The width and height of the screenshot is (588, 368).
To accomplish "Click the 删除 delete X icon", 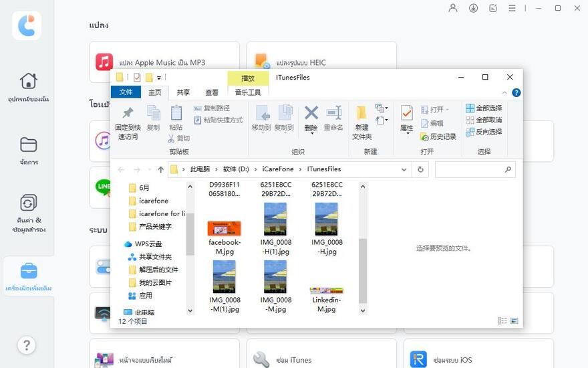I will (x=311, y=113).
